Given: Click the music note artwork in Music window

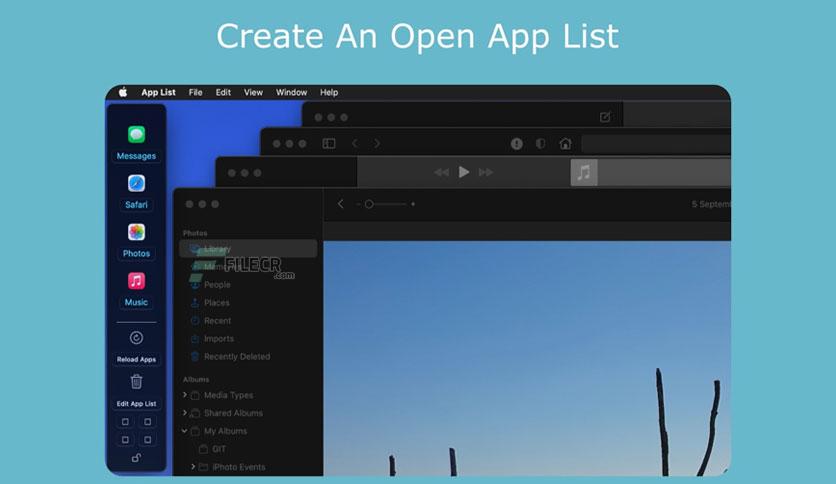Looking at the screenshot, I should coord(584,172).
